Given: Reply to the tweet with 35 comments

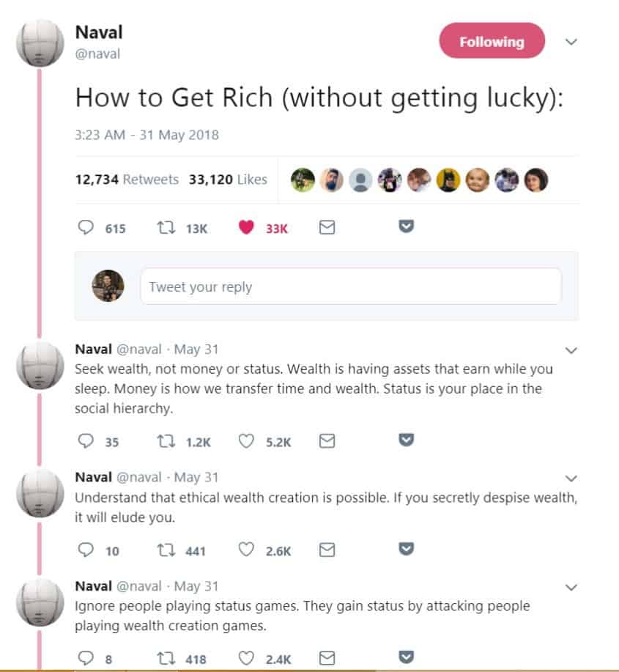Looking at the screenshot, I should 86,440.
